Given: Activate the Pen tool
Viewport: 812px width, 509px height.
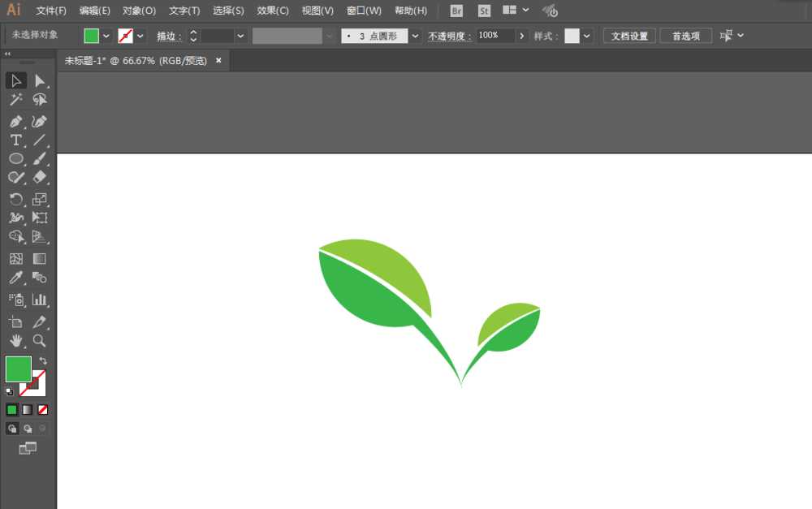Looking at the screenshot, I should click(x=16, y=121).
